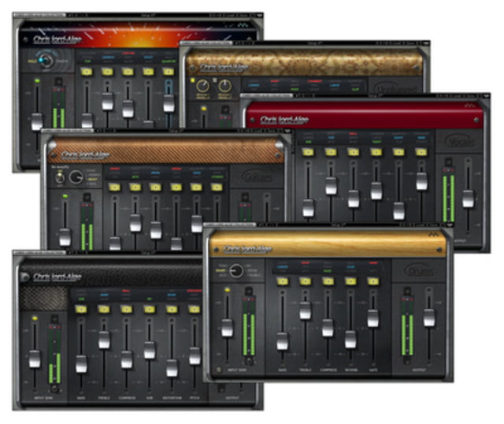Flip the small toggle switch in copper-header Guitars plugin
This screenshot has height=424, width=504.
click(59, 177)
